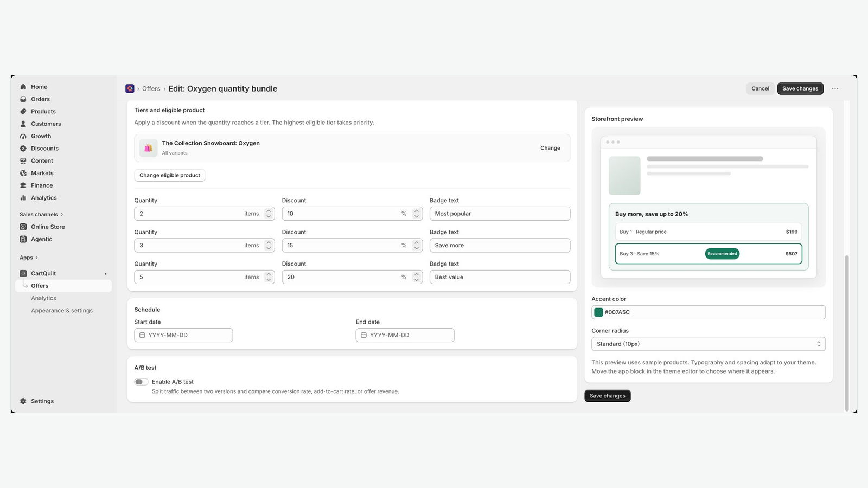Click the "Tiers and eligible product" heading
Image resolution: width=868 pixels, height=488 pixels.
click(169, 110)
